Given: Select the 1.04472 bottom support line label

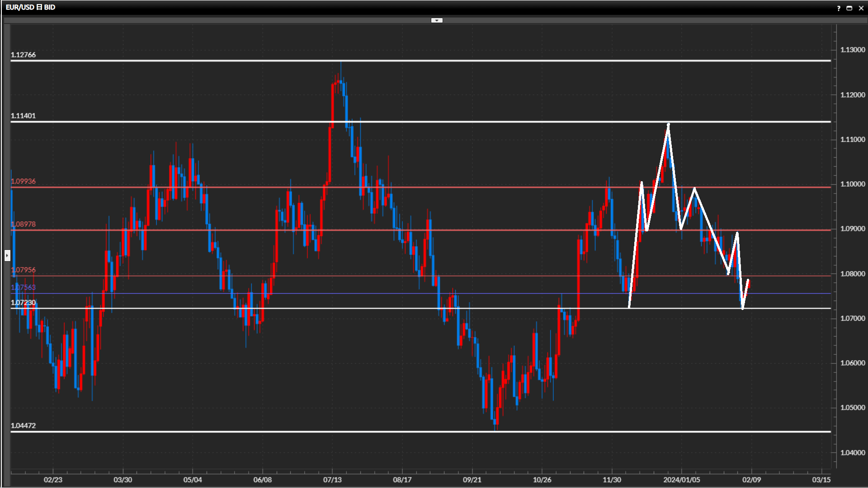Looking at the screenshot, I should (23, 426).
